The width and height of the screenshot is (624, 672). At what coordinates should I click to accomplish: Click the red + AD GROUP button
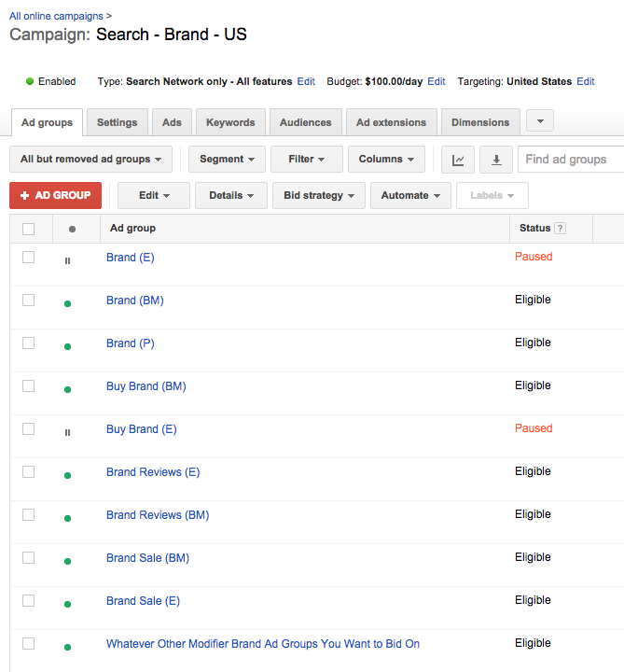(55, 195)
